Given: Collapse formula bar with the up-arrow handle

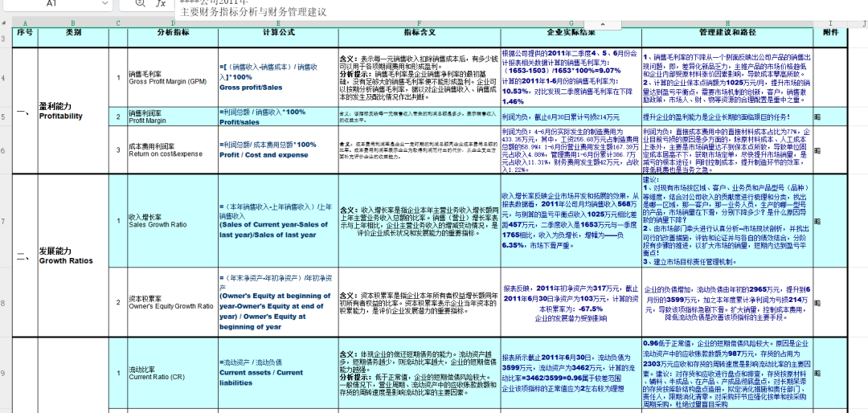Looking at the screenshot, I should click(601, 24).
